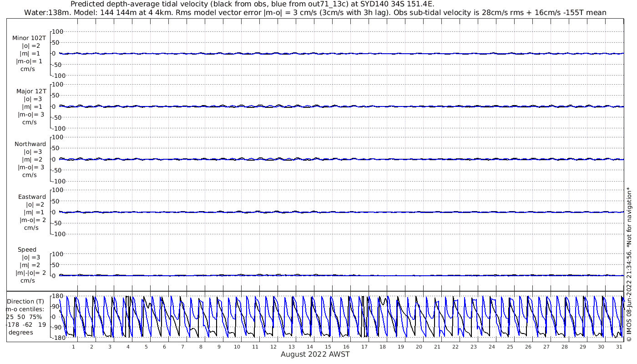Click the vertical IMOS copyright text

pos(629,264)
